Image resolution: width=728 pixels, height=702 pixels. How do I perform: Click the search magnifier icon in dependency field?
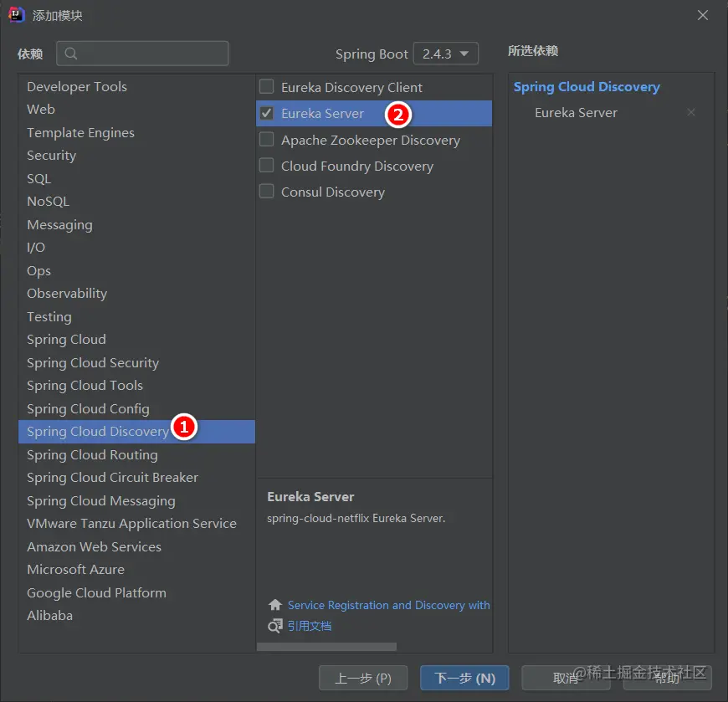[70, 54]
